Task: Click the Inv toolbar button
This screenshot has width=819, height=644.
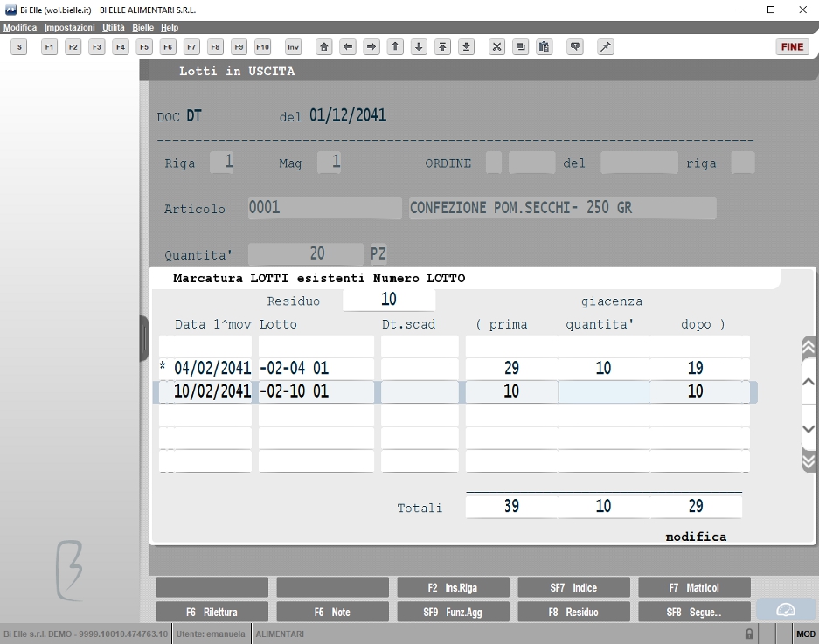Action: pos(294,47)
